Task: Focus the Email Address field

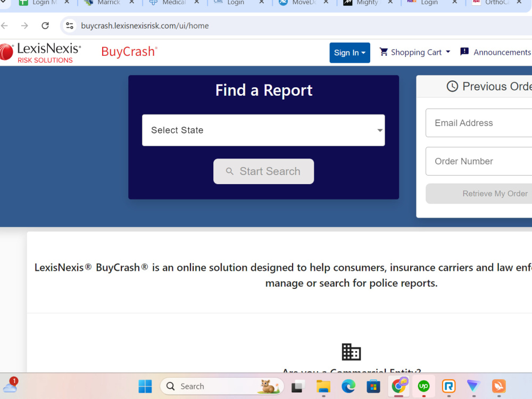Action: click(x=479, y=123)
